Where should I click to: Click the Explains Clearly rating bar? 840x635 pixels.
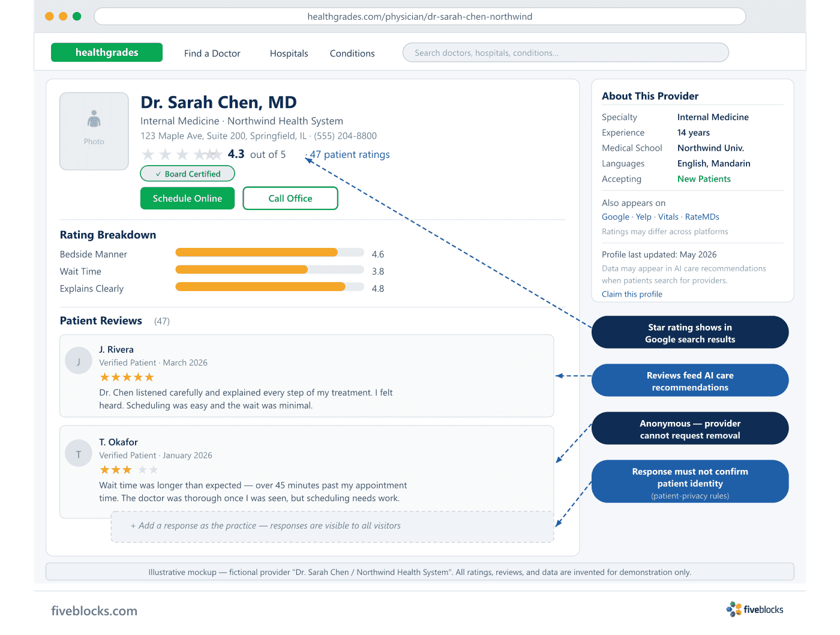click(269, 287)
